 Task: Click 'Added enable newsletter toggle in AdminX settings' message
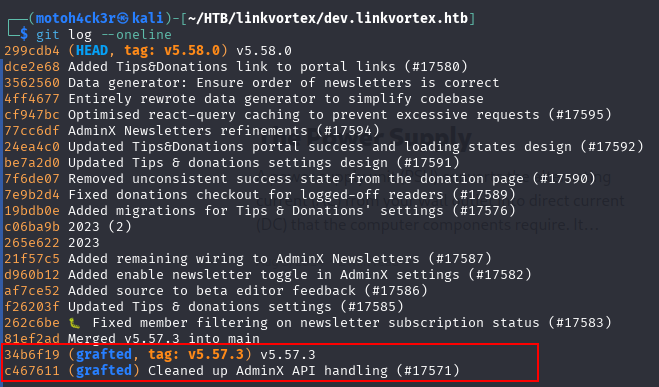pyautogui.click(x=300, y=274)
